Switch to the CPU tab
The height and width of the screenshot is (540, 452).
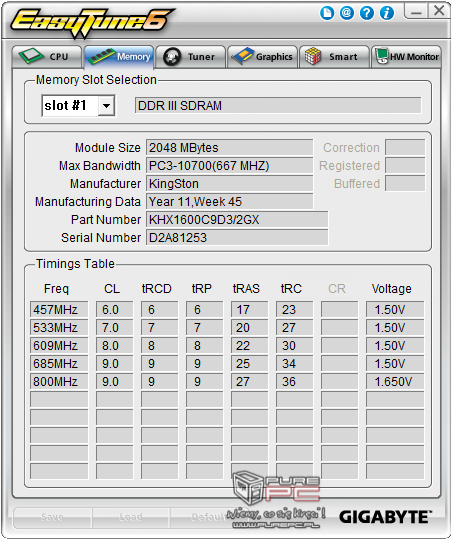click(x=47, y=57)
